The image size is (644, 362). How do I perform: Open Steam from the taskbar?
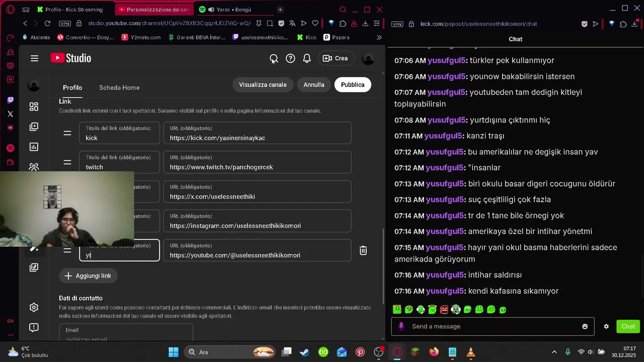(x=305, y=352)
